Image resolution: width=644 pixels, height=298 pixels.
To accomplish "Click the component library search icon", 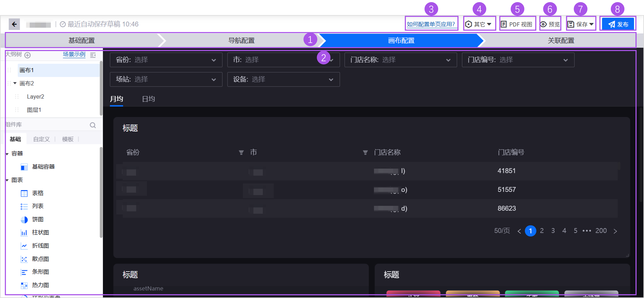I will tap(93, 125).
